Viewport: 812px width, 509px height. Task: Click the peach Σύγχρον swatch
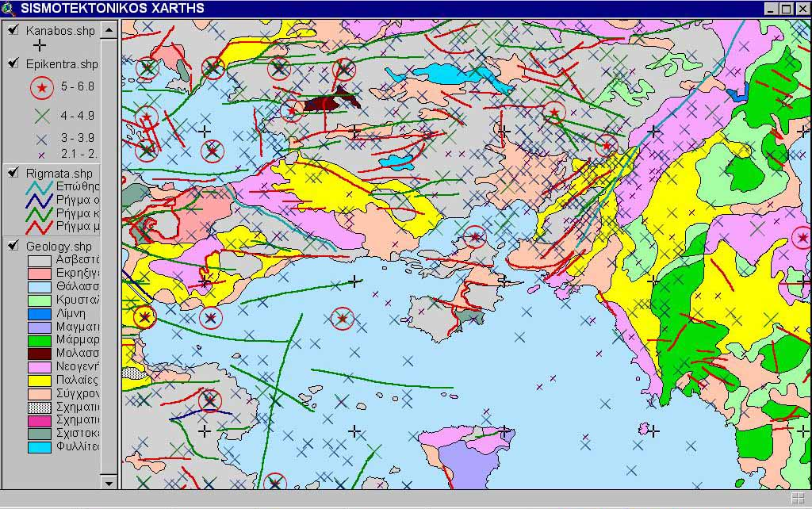point(40,394)
